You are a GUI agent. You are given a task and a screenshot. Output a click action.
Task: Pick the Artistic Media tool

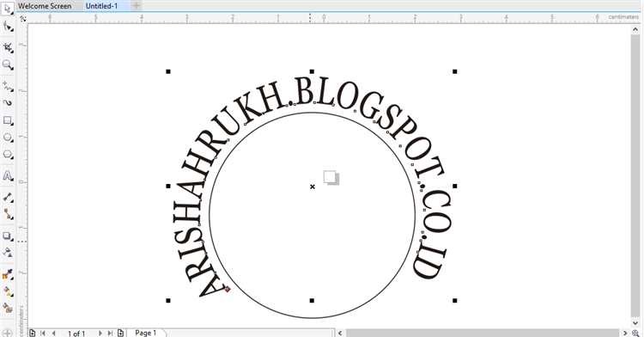[x=8, y=103]
